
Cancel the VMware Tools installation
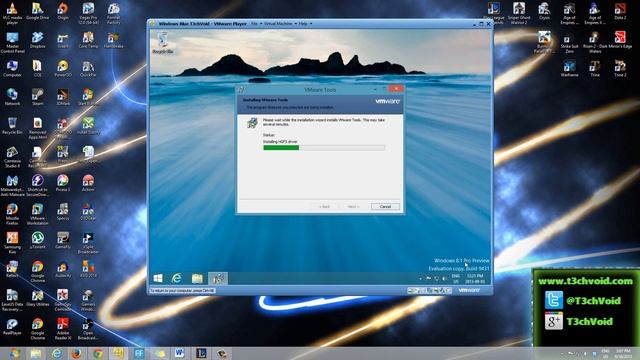pos(385,207)
